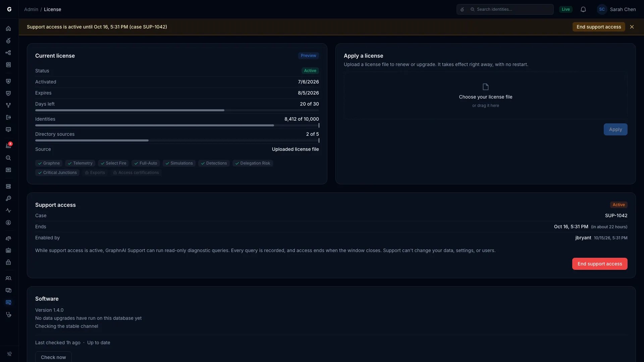Choose your license file drop zone
The width and height of the screenshot is (644, 362).
(485, 96)
